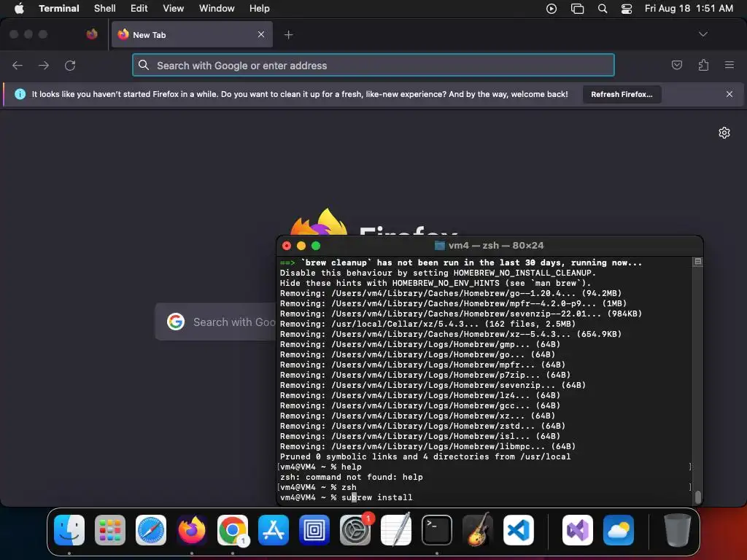Open Terminal icon in the dock
This screenshot has height=560, width=747.
[x=437, y=530]
